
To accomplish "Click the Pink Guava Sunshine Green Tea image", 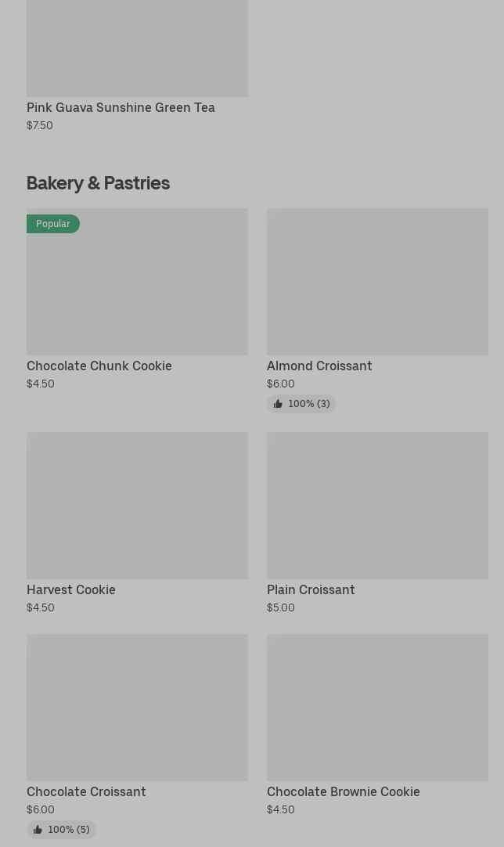I will pyautogui.click(x=137, y=49).
